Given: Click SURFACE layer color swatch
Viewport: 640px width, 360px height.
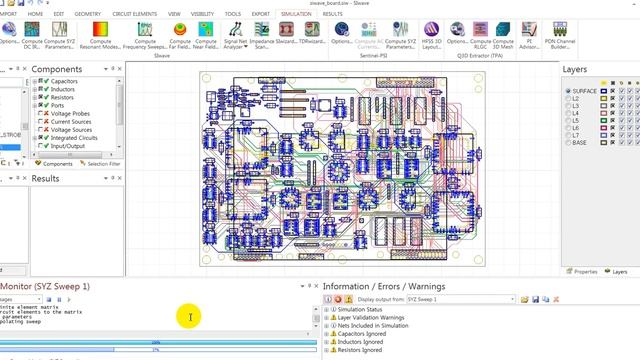Looking at the screenshot, I should (604, 91).
